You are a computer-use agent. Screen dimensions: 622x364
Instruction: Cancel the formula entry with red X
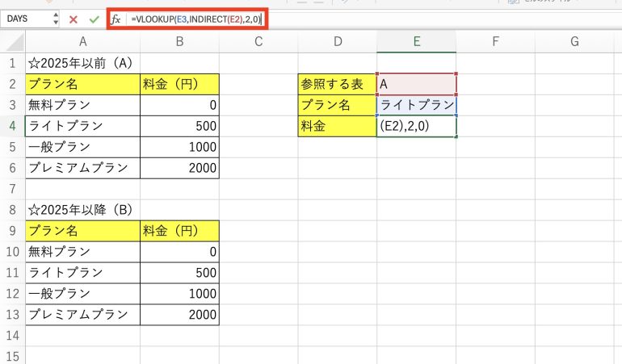pyautogui.click(x=73, y=19)
